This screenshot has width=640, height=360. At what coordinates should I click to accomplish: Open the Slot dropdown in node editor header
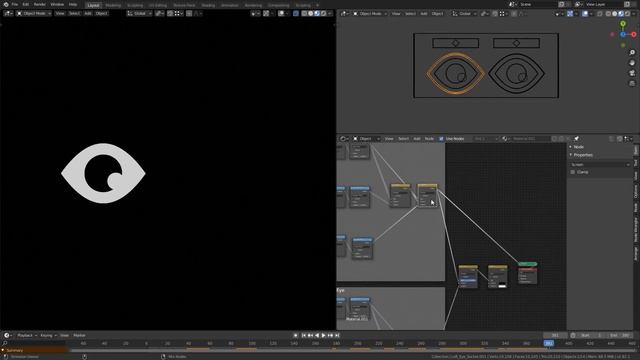[486, 139]
